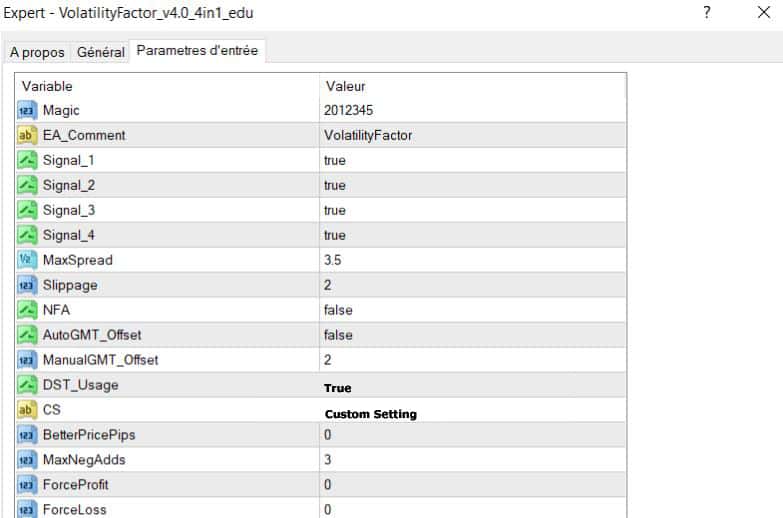This screenshot has height=518, width=783.
Task: Click the double-type icon beside MaxSpread
Action: point(27,260)
